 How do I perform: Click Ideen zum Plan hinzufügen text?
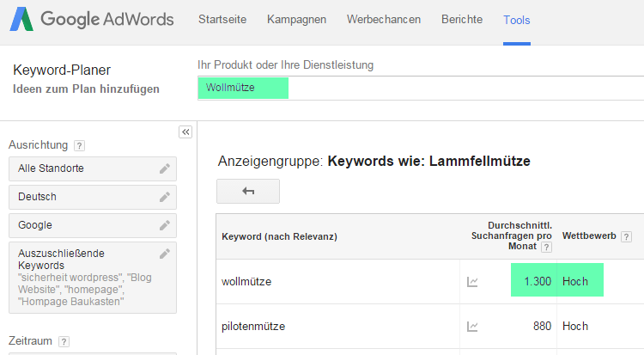click(x=86, y=89)
